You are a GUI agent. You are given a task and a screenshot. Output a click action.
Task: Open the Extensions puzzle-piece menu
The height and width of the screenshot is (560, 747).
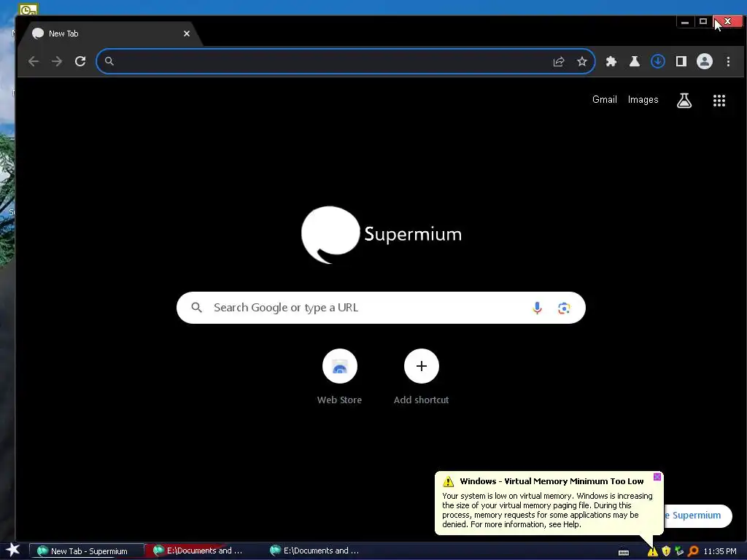pyautogui.click(x=611, y=61)
